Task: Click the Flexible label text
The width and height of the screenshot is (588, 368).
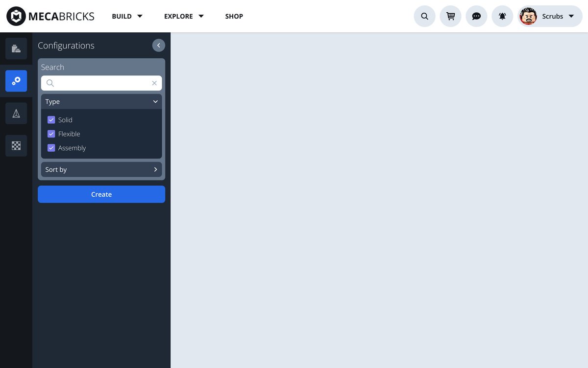Action: coord(69,134)
